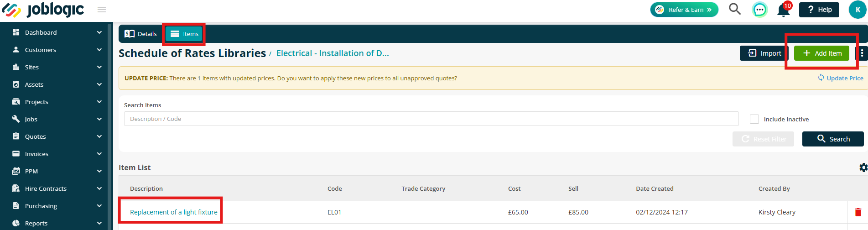This screenshot has height=230, width=868.
Task: Switch to the Details tab
Action: click(141, 34)
